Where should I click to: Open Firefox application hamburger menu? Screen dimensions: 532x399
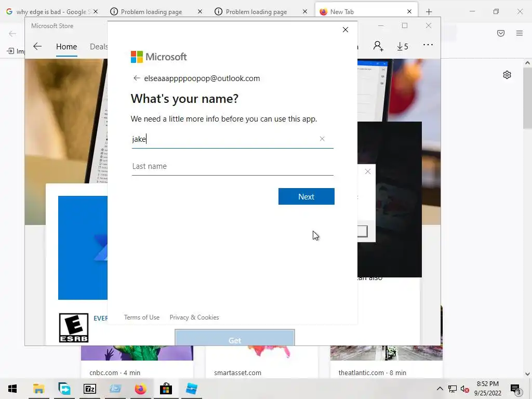(x=520, y=33)
